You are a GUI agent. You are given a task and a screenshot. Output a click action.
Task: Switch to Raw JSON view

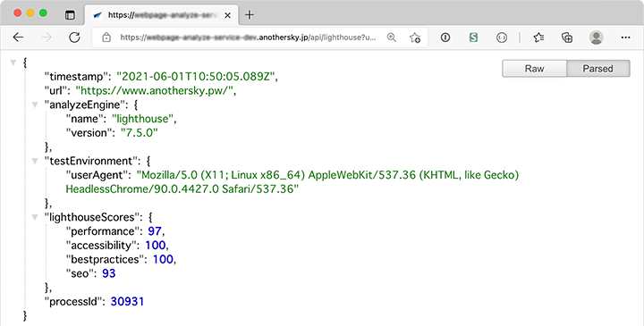coord(534,69)
